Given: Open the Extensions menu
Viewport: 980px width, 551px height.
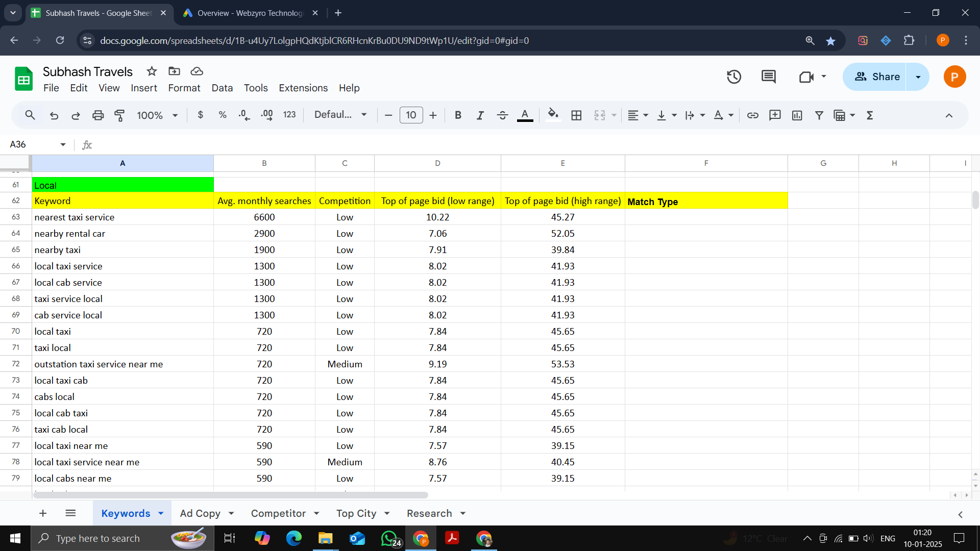Looking at the screenshot, I should 303,88.
